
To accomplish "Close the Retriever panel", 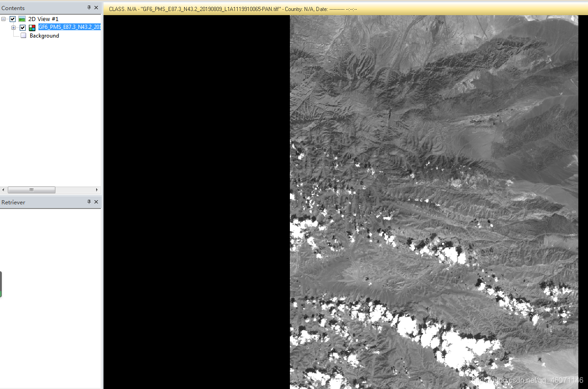I will tap(96, 202).
